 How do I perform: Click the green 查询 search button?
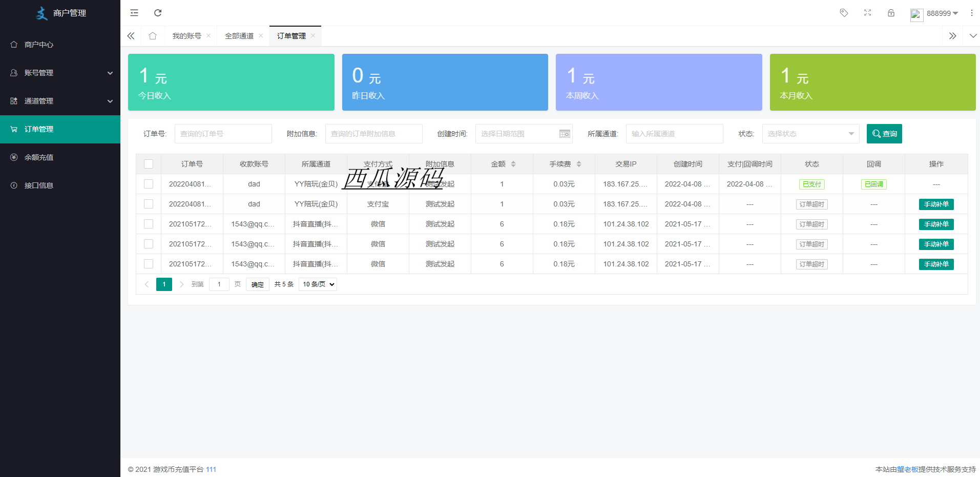tap(884, 134)
